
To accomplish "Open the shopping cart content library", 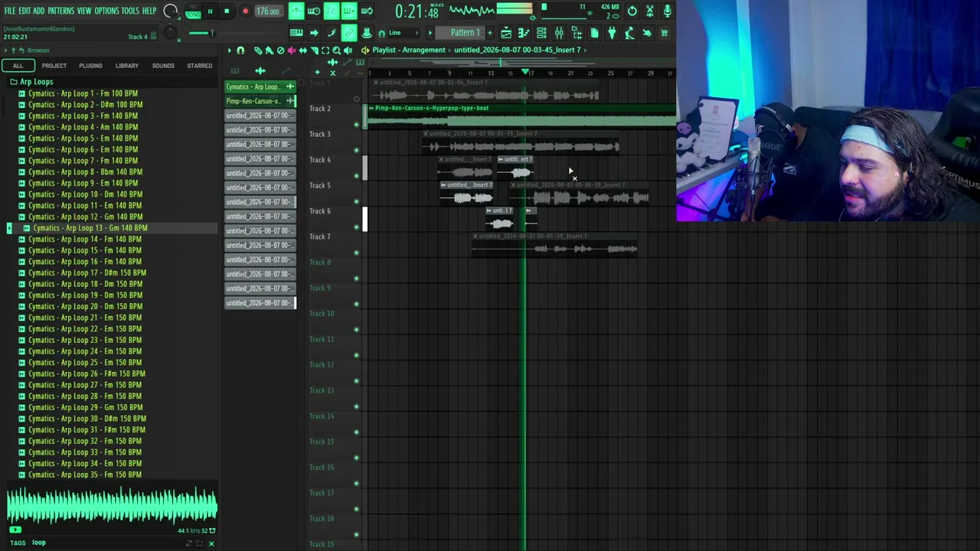I will click(x=665, y=33).
